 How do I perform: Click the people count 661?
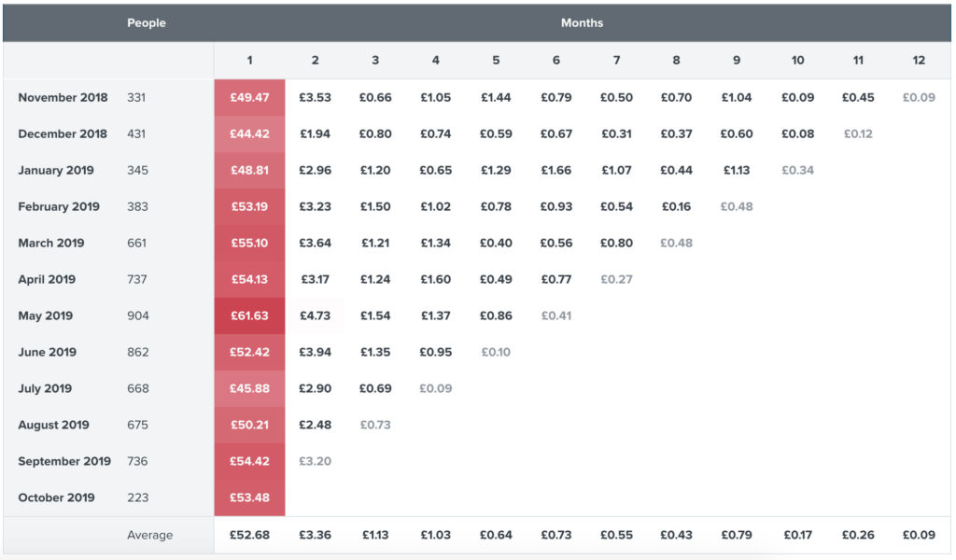point(136,244)
